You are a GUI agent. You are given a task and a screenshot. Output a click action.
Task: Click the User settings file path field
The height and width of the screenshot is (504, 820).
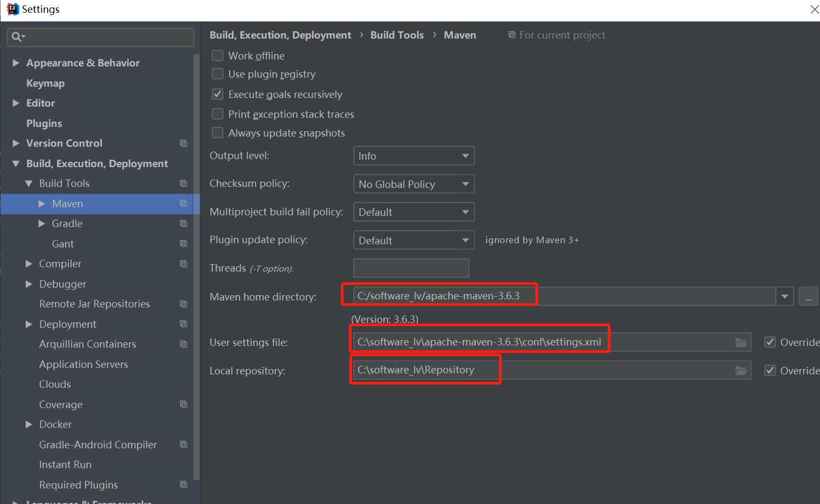[x=552, y=342]
